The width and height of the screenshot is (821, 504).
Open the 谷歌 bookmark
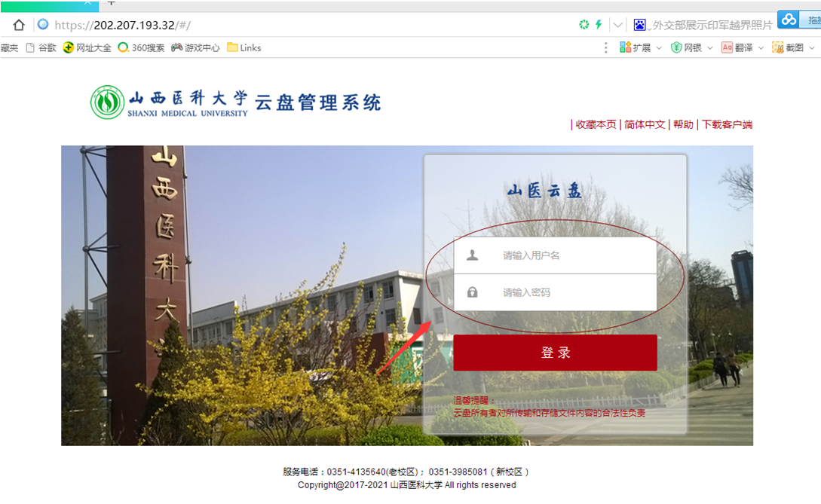[x=41, y=47]
